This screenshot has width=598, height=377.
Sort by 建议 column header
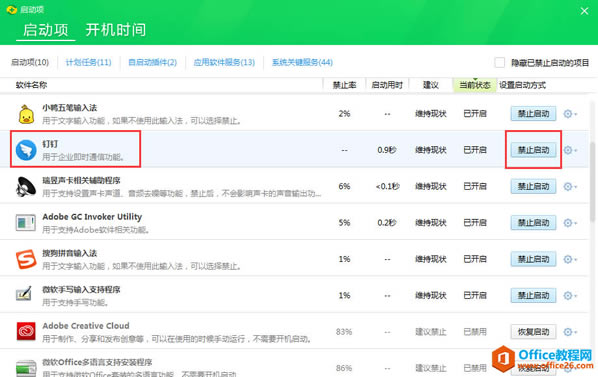[431, 85]
